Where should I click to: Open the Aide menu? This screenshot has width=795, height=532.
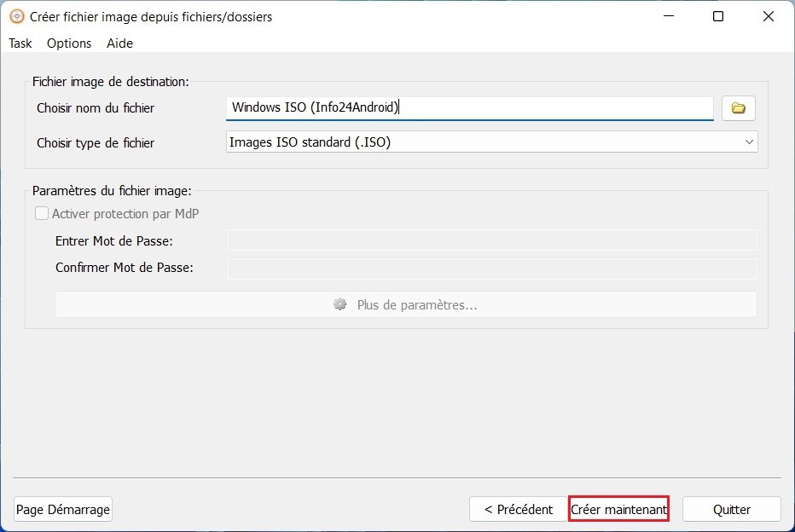119,43
